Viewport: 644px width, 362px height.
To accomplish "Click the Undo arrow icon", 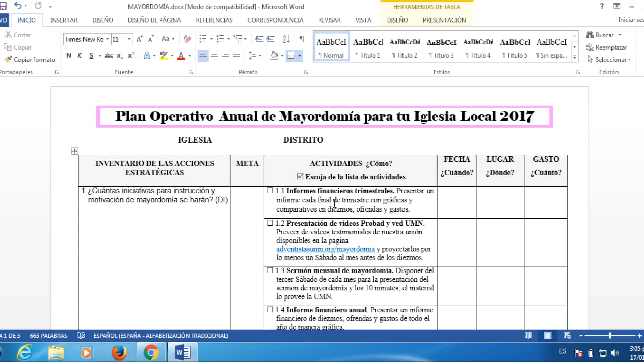I will tap(17, 6).
